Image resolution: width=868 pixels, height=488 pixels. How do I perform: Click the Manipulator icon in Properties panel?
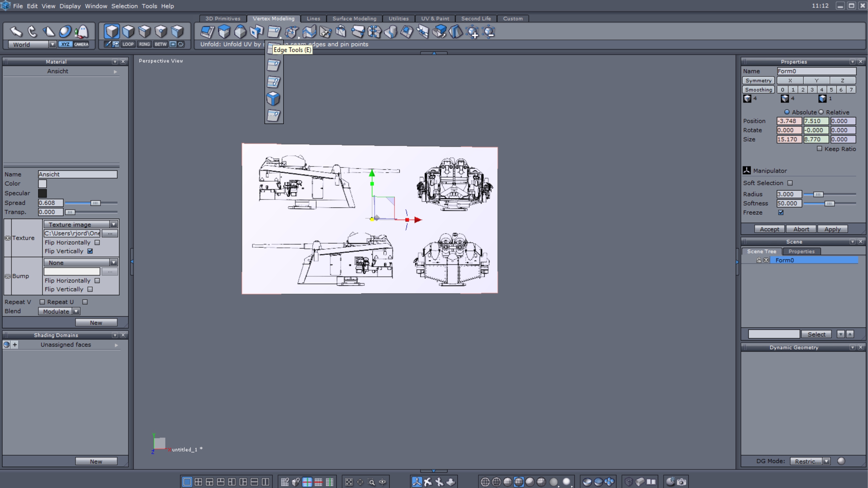(x=747, y=170)
